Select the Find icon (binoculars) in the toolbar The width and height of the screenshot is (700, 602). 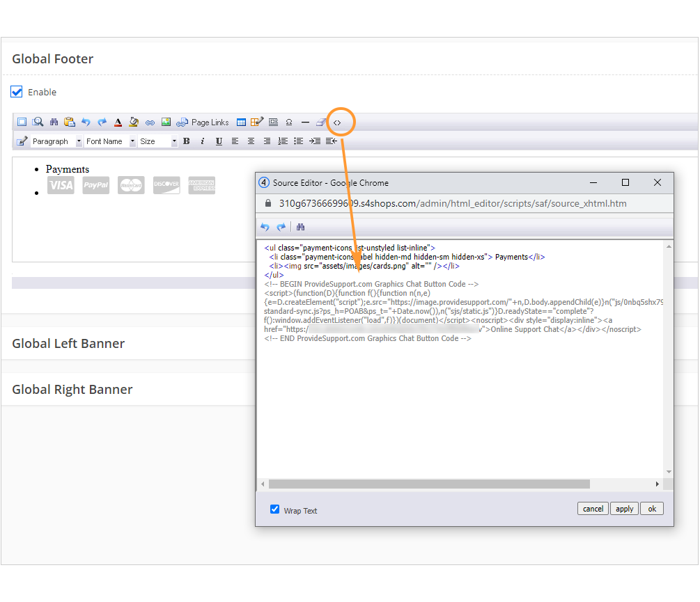coord(54,122)
